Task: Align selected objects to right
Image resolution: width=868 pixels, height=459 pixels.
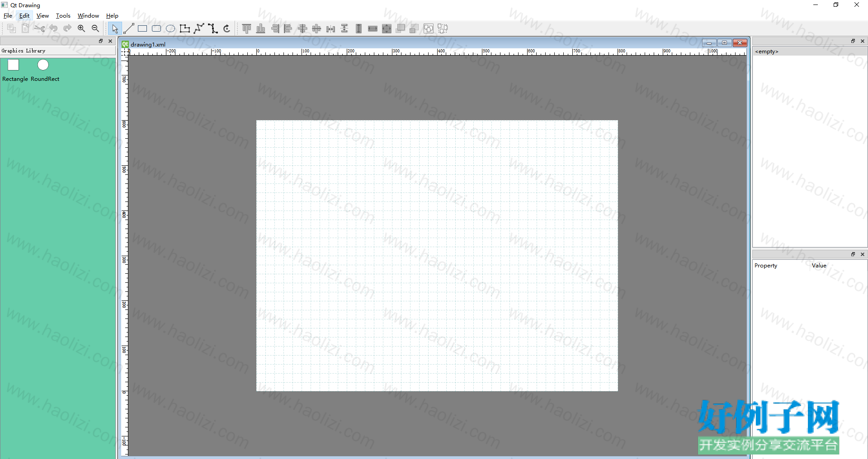Action: tap(275, 28)
